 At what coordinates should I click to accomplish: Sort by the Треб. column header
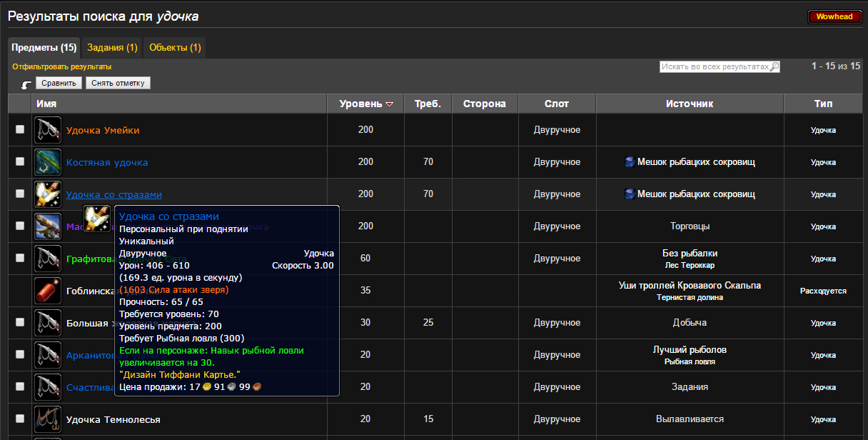(428, 104)
